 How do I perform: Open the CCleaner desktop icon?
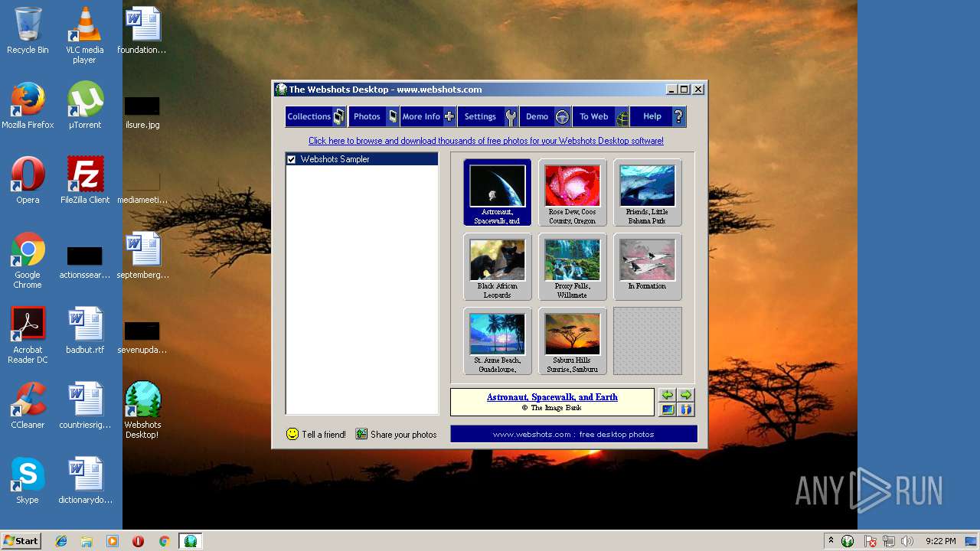(x=28, y=405)
